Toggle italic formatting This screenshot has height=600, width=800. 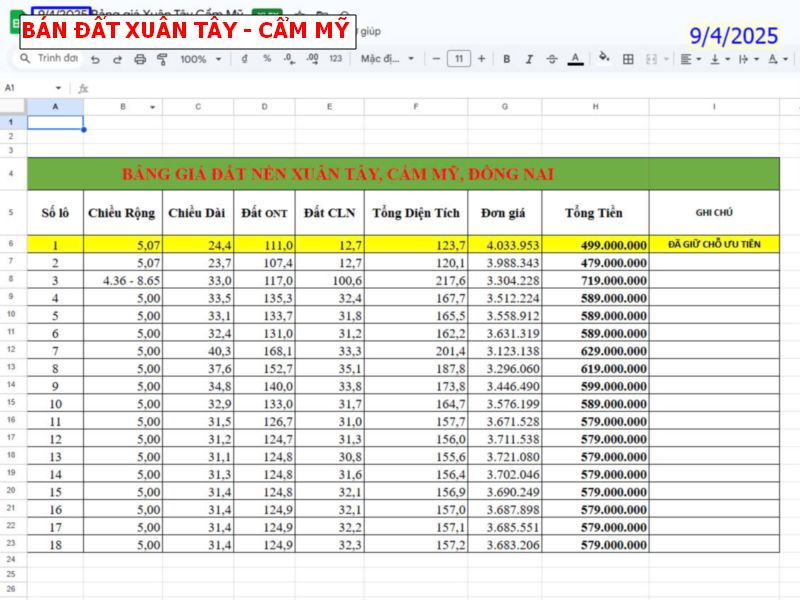point(529,59)
